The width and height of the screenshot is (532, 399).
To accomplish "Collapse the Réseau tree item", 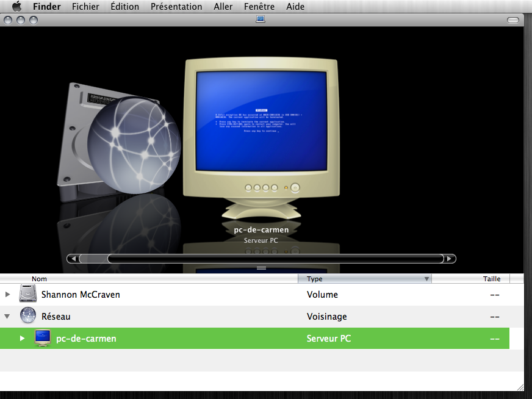I will click(x=7, y=317).
